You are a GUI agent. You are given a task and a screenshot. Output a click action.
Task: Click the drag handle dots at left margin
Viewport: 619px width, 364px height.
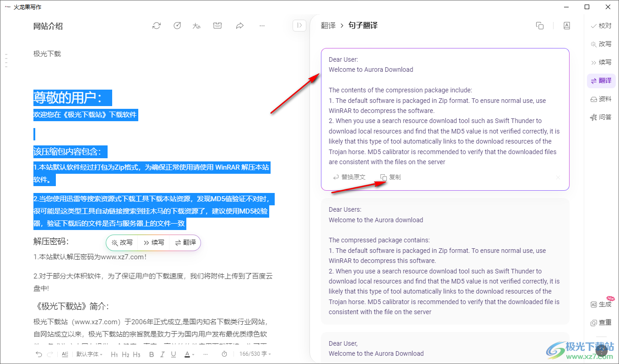pyautogui.click(x=6, y=61)
